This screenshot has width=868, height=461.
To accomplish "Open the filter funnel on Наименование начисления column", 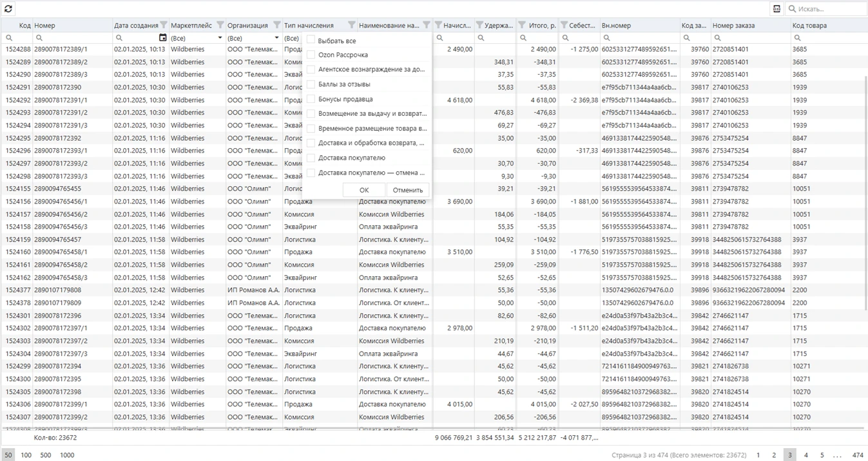I will pyautogui.click(x=426, y=24).
